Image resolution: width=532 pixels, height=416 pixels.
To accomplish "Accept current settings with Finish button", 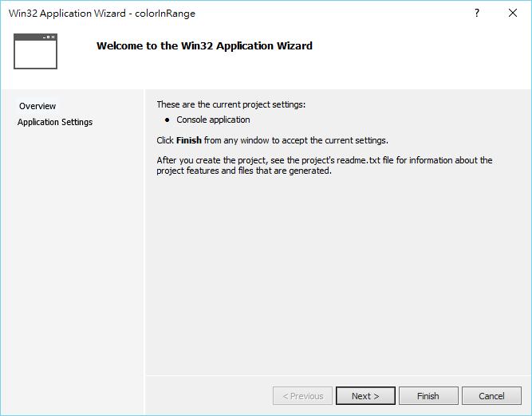I will click(428, 395).
